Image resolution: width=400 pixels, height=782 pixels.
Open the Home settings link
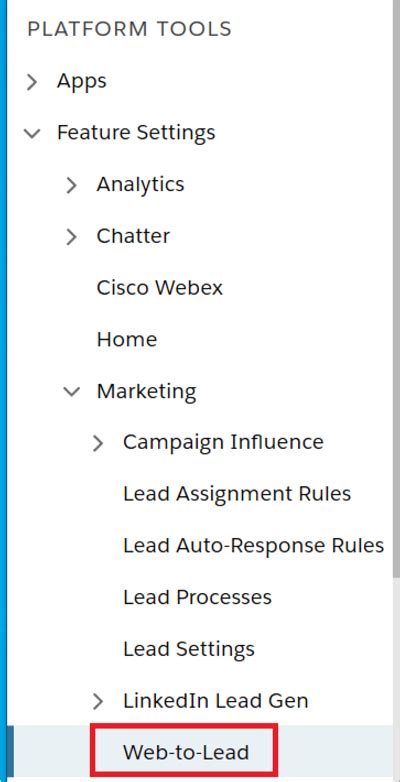tap(127, 340)
